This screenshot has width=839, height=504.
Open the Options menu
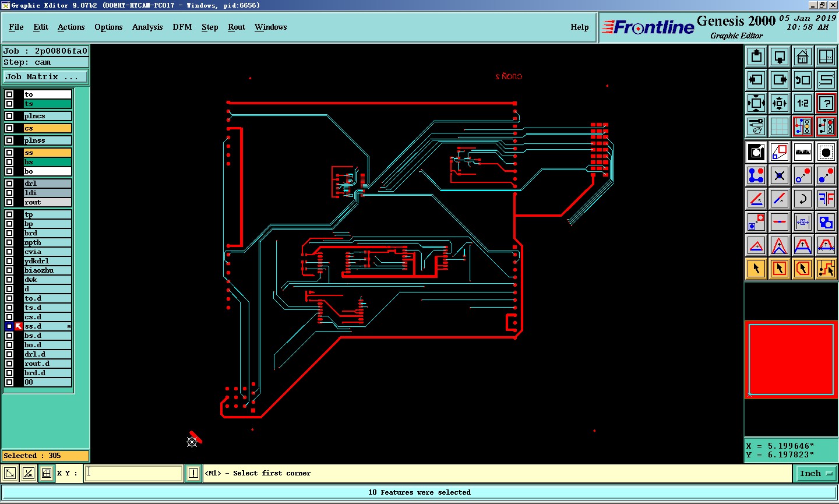[x=108, y=27]
